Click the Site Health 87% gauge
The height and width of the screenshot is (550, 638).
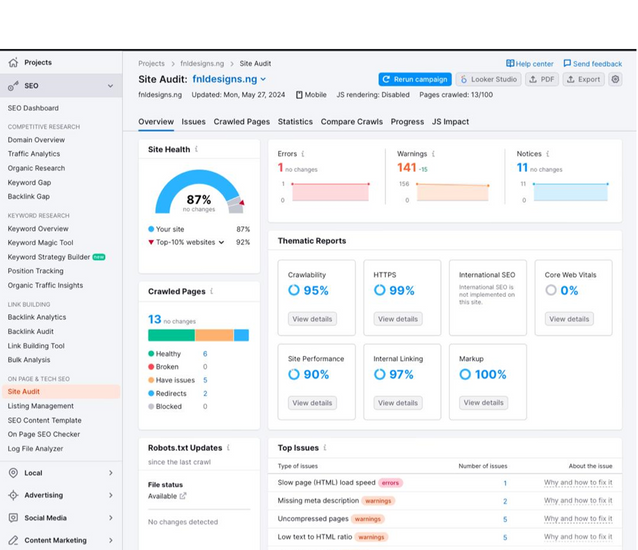pos(199,192)
